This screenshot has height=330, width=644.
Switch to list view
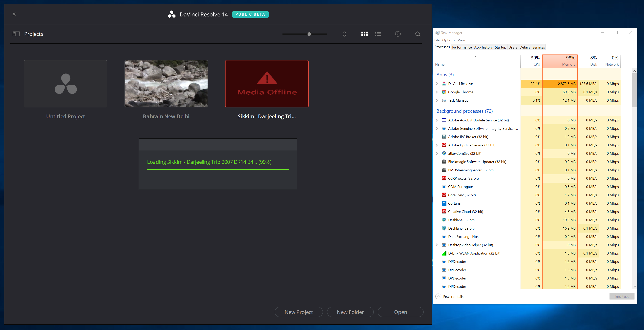tap(378, 34)
